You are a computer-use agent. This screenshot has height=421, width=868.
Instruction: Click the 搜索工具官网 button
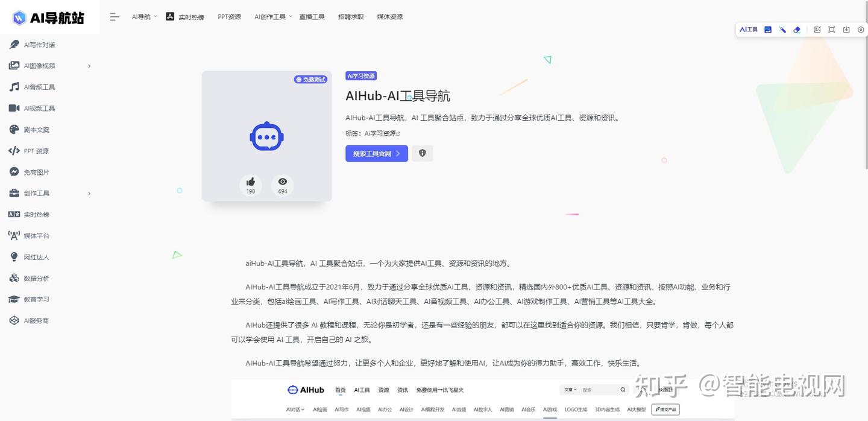coord(377,154)
